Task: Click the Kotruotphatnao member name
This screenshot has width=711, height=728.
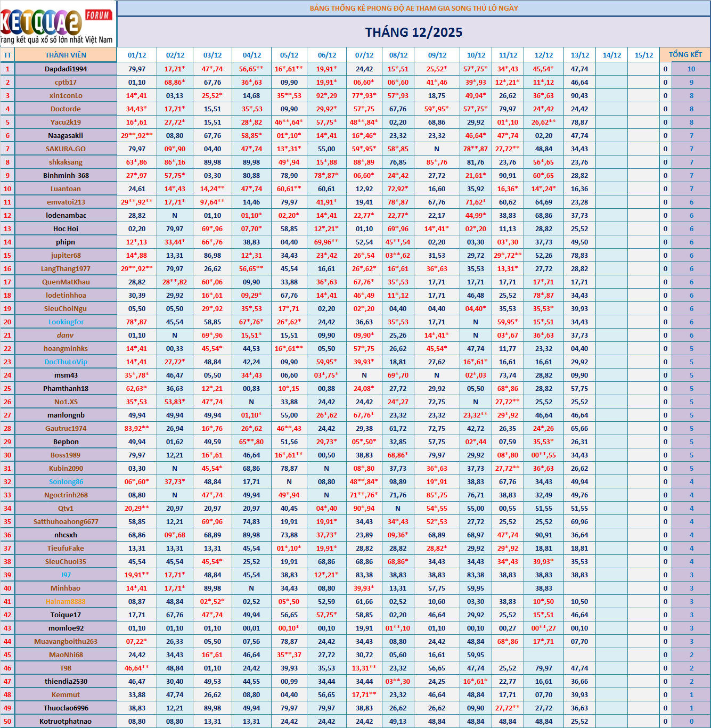Action: 66,721
